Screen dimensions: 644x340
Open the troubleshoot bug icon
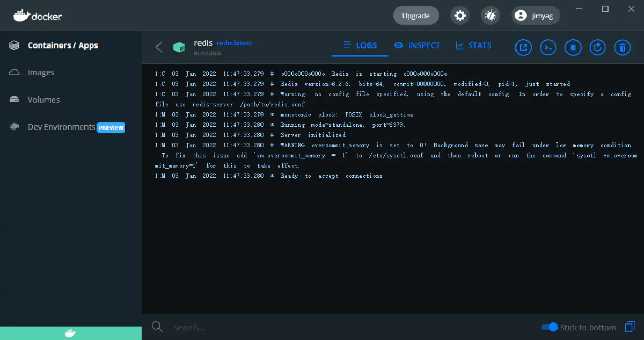click(x=489, y=16)
